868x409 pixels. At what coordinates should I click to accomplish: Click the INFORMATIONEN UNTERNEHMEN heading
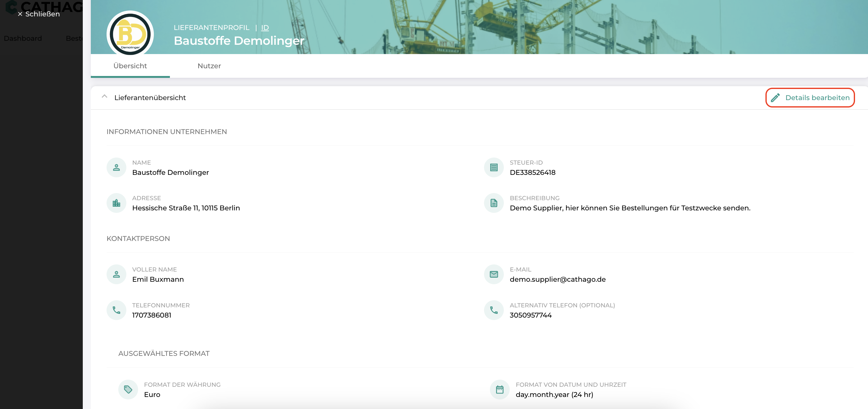(x=167, y=132)
